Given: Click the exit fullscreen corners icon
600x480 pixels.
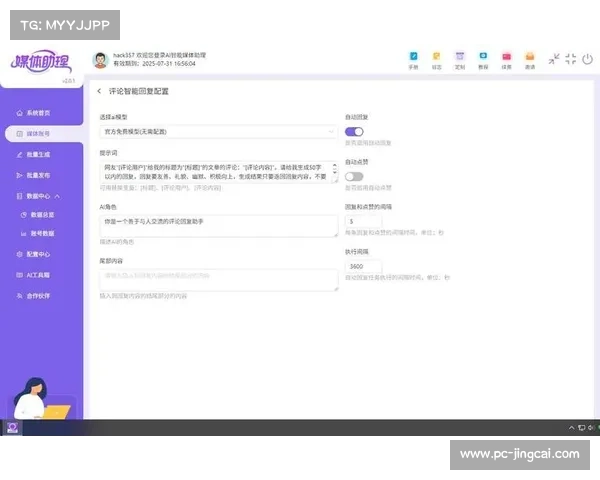Looking at the screenshot, I should click(571, 59).
